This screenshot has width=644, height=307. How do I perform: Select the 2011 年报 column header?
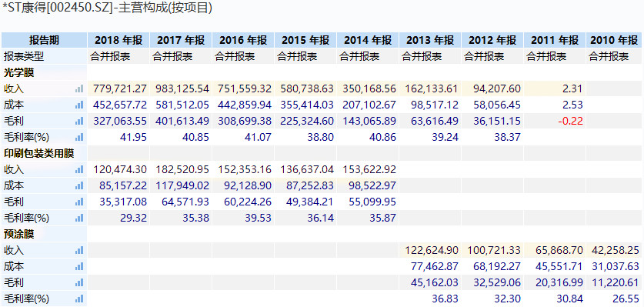tap(555, 40)
